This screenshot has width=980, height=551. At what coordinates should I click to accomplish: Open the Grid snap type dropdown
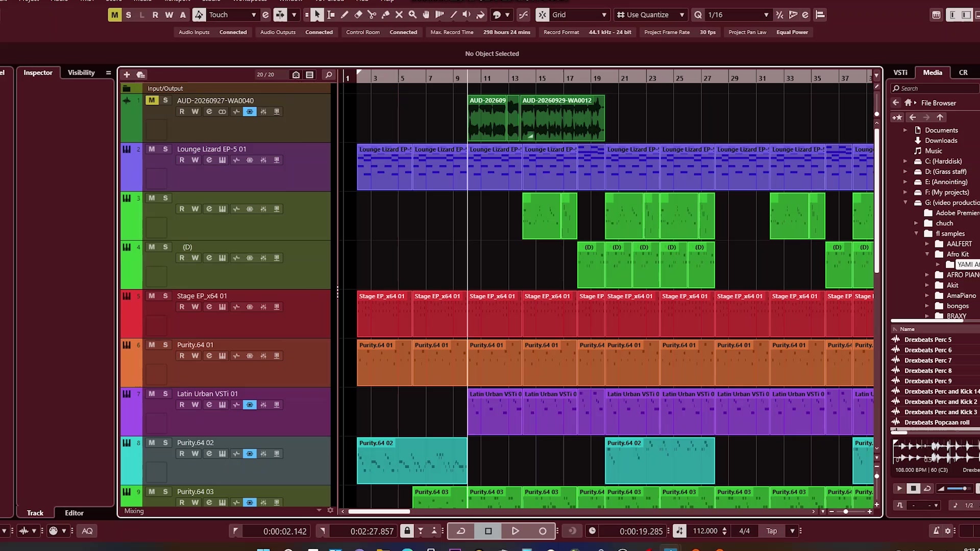point(604,15)
